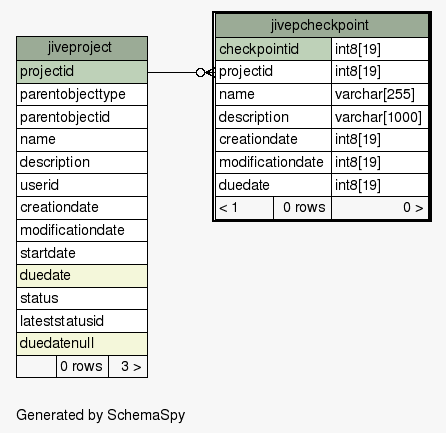Select varchar[1000] type of description column
This screenshot has width=446, height=433.
pos(380,117)
